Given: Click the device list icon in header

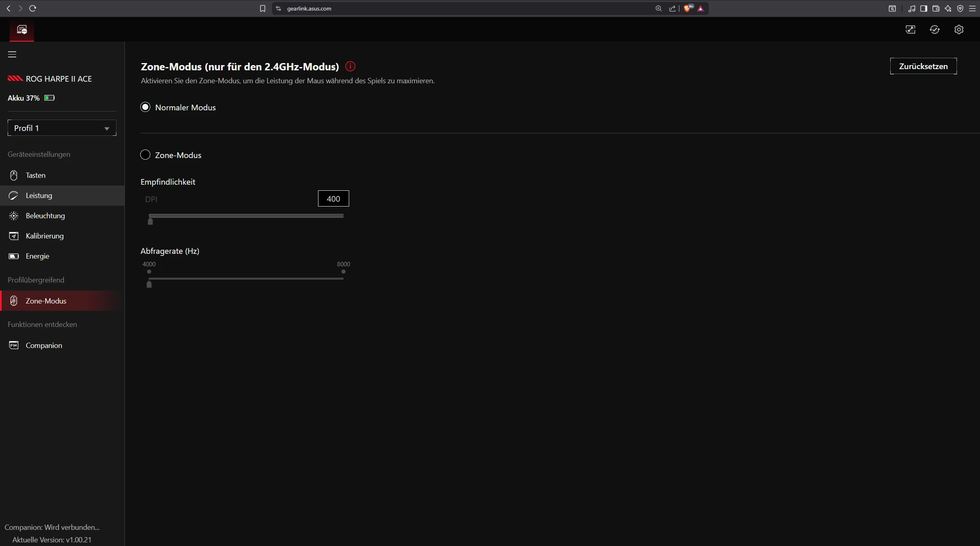Looking at the screenshot, I should coord(22,30).
